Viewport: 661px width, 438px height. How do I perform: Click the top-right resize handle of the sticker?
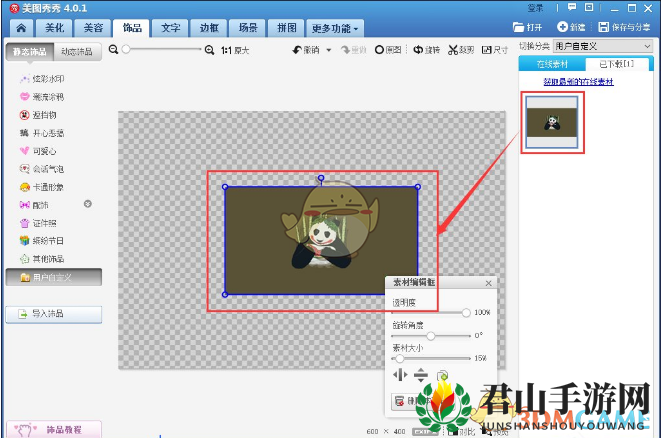point(418,187)
